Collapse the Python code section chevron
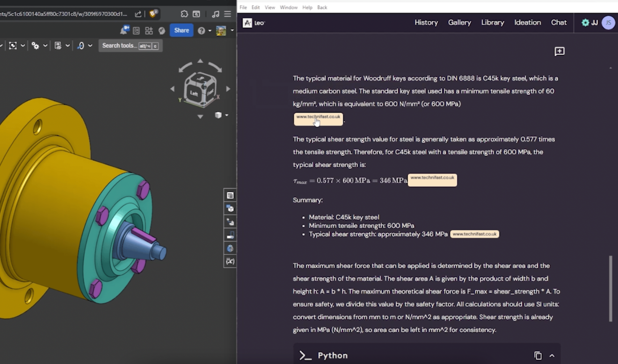The image size is (618, 364). (552, 356)
